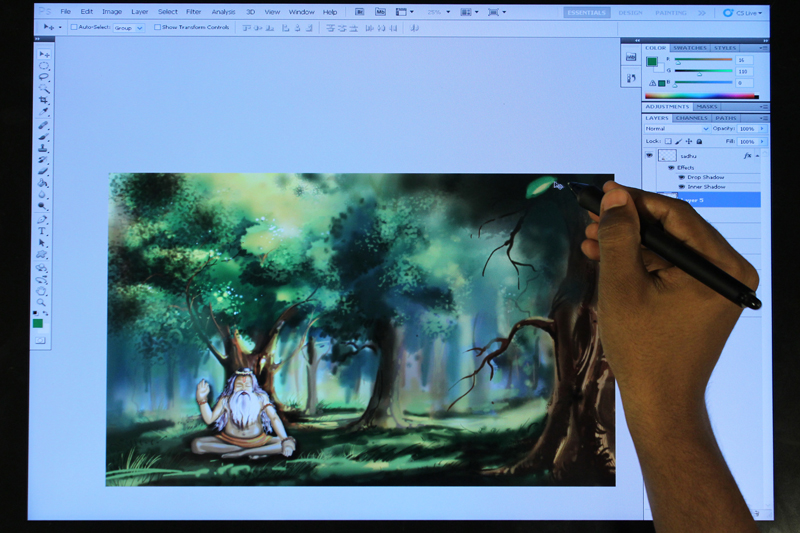Screen dimensions: 800x533
Task: Toggle visibility of Drop Shadow effect
Action: (681, 177)
